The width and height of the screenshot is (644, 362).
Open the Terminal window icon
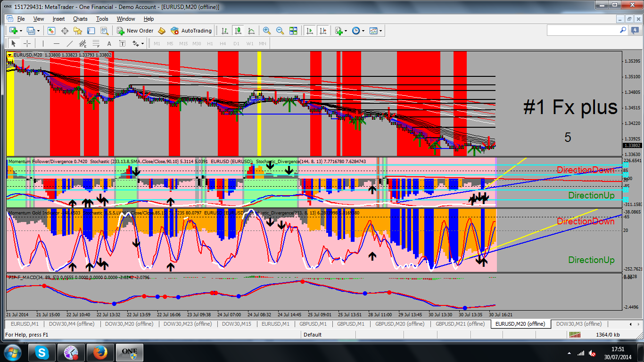pos(91,31)
